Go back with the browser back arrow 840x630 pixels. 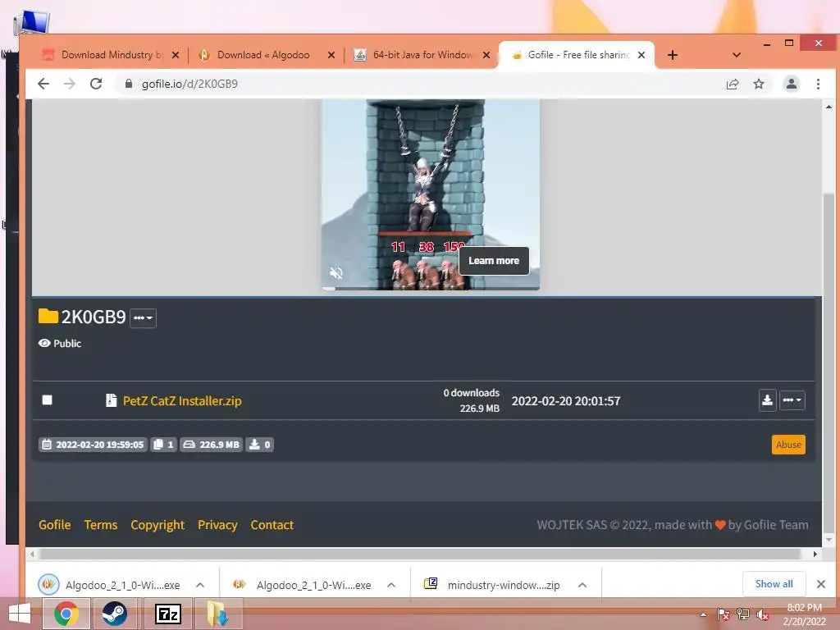[x=43, y=84]
